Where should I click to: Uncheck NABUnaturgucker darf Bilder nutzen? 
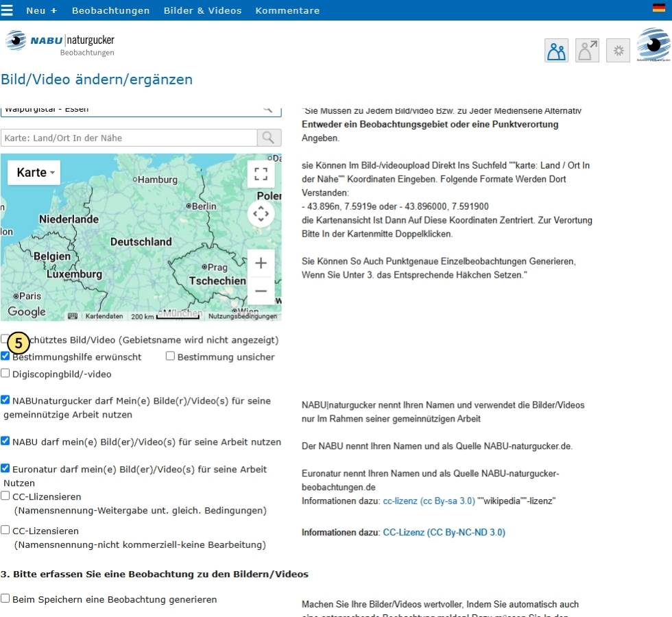pyautogui.click(x=5, y=400)
